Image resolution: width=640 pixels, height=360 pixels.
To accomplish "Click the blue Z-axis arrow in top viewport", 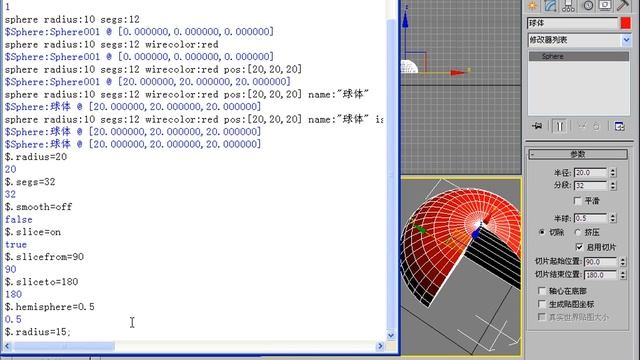I will (x=405, y=20).
